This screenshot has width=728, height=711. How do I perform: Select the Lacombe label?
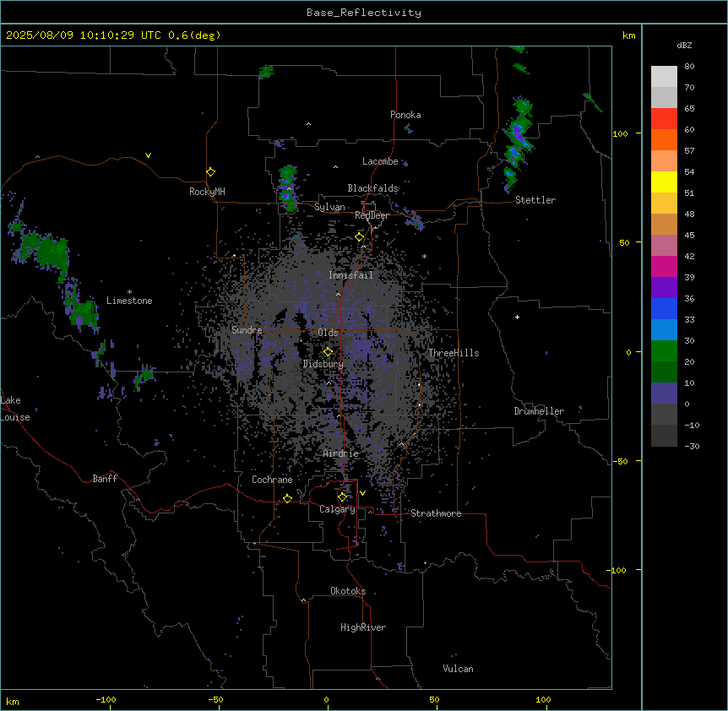coord(380,161)
